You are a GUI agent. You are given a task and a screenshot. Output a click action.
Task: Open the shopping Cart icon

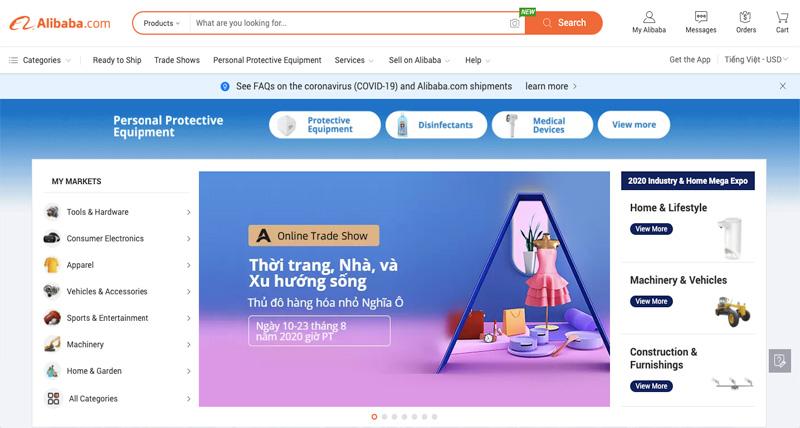pos(782,22)
